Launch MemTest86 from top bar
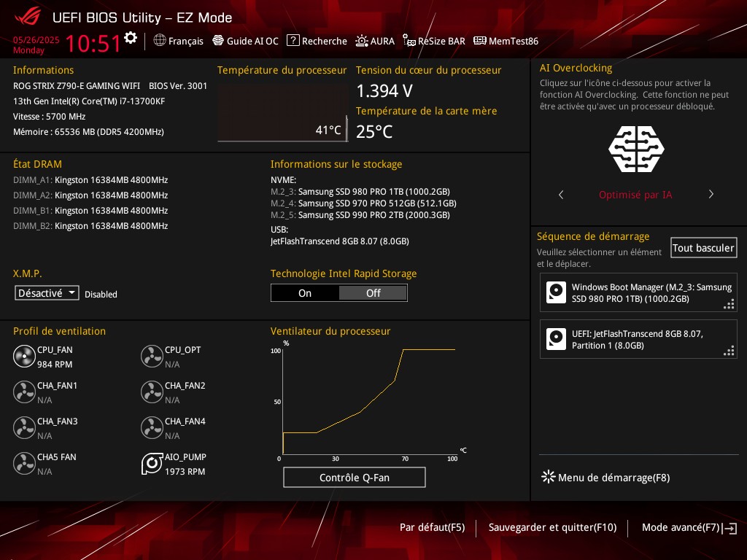 coord(506,41)
